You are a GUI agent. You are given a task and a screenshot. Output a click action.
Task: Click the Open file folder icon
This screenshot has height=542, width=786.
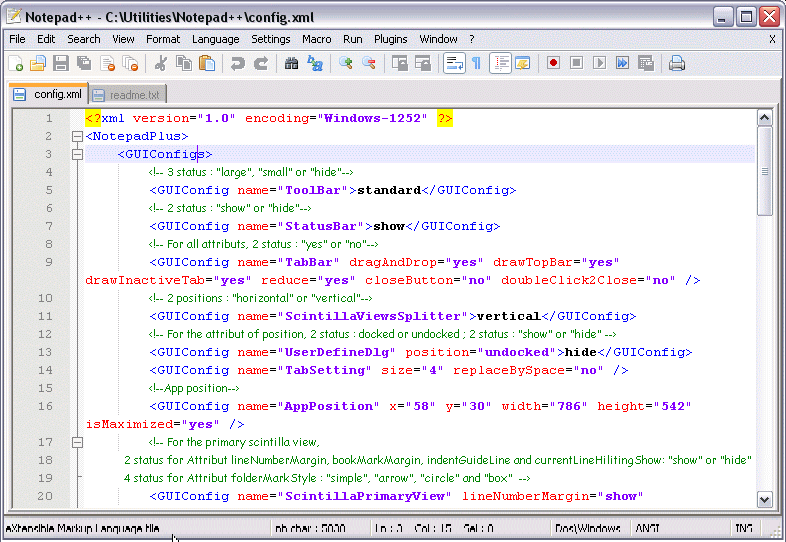click(x=38, y=64)
